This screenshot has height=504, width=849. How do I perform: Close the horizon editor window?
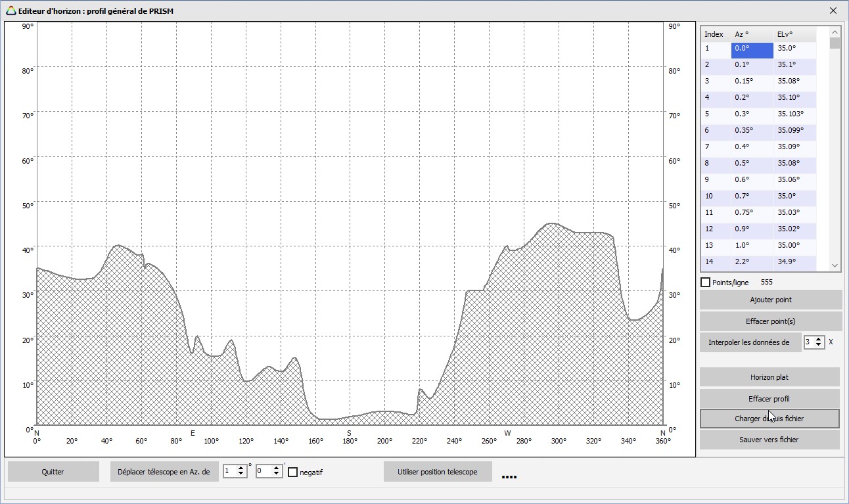(x=833, y=11)
